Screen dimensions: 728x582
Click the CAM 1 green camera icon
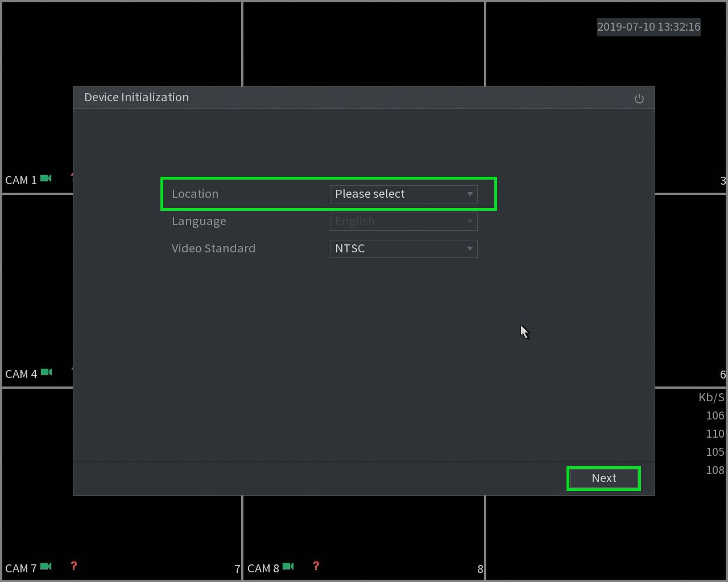point(46,178)
